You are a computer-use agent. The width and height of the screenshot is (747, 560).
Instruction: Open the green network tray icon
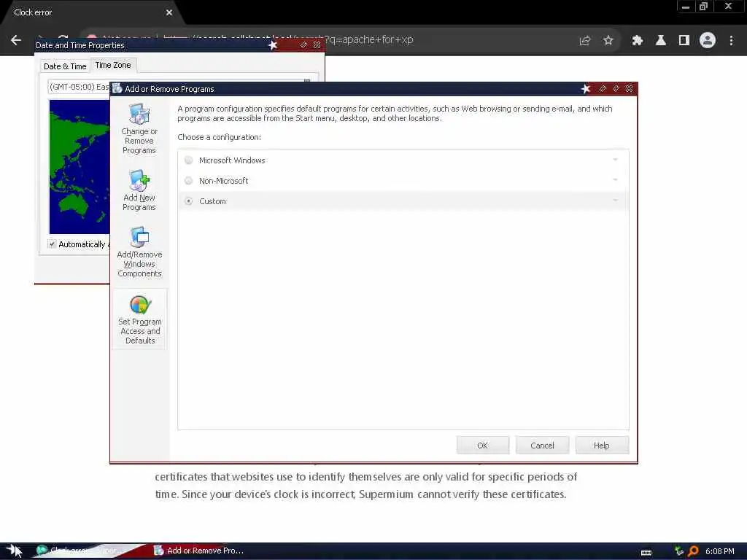point(679,551)
